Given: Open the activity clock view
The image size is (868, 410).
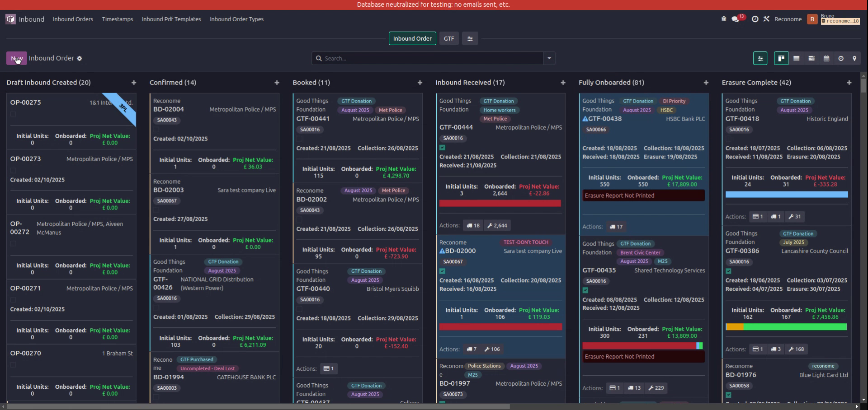Looking at the screenshot, I should coord(841,58).
